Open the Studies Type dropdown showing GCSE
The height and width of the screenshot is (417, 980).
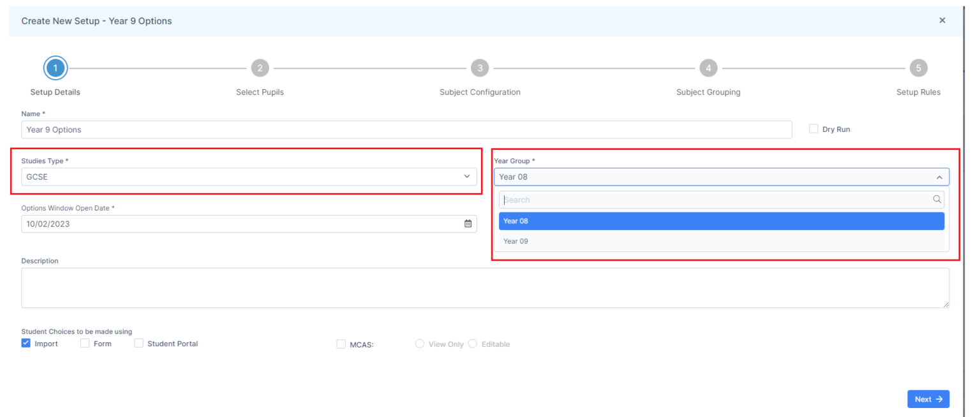coord(466,177)
